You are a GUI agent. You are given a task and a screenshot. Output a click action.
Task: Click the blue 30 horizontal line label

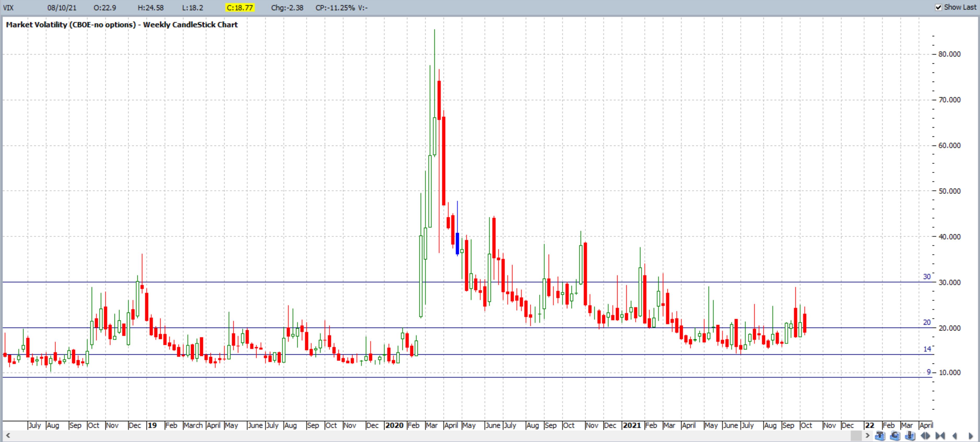[x=927, y=277]
